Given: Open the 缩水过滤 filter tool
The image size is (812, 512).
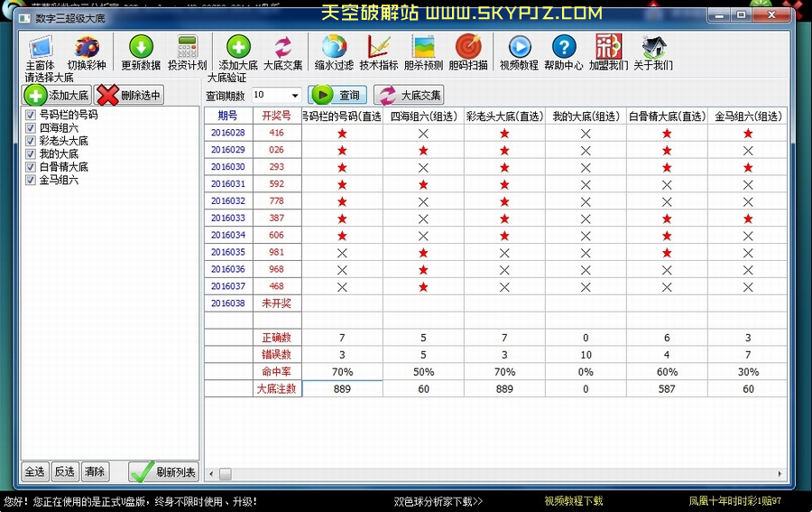Looking at the screenshot, I should (333, 48).
